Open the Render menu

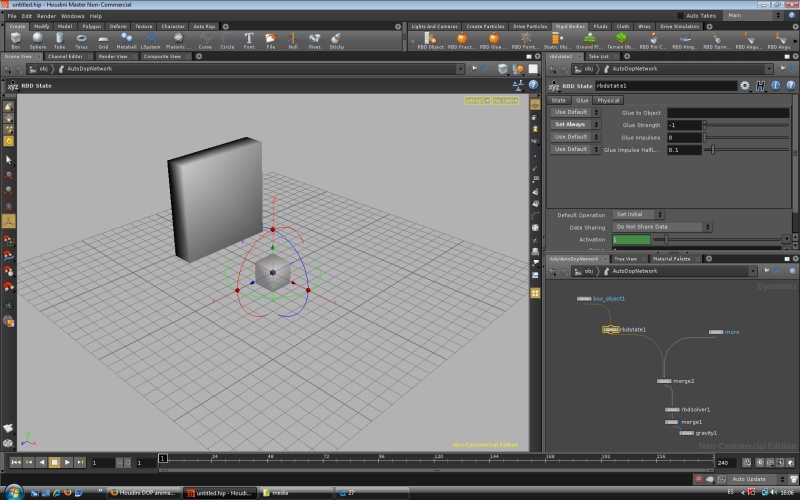click(x=46, y=16)
